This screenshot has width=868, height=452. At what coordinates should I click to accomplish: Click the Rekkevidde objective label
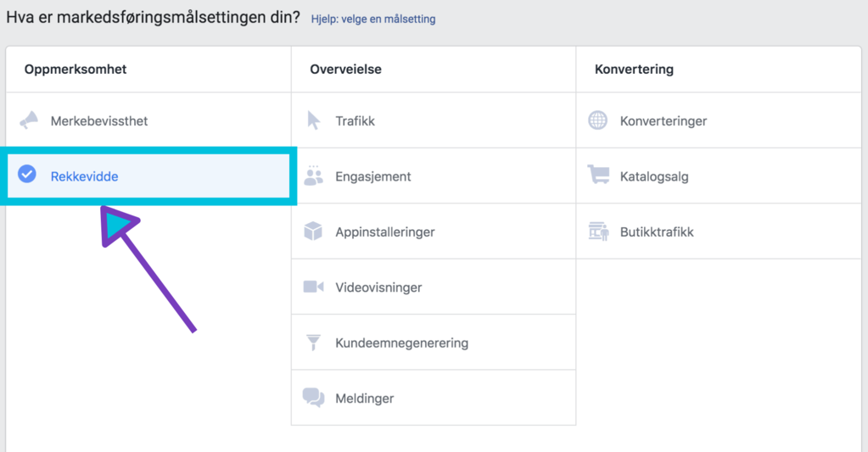pos(84,176)
